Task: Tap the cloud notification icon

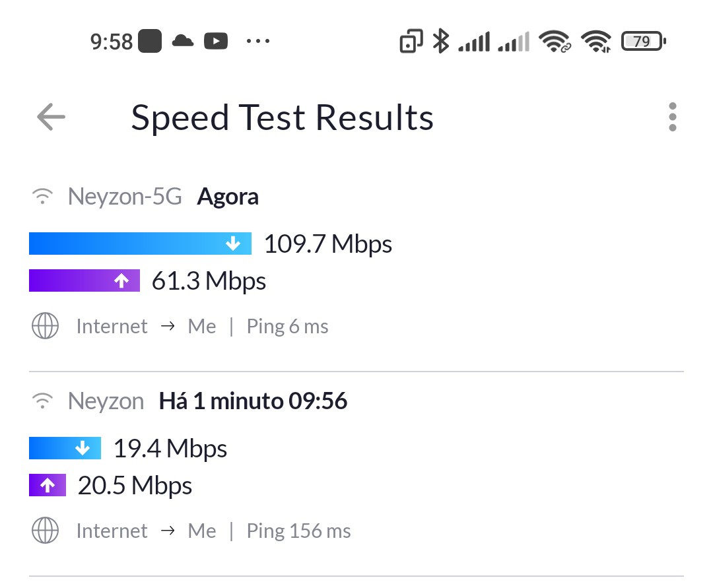Action: click(182, 42)
